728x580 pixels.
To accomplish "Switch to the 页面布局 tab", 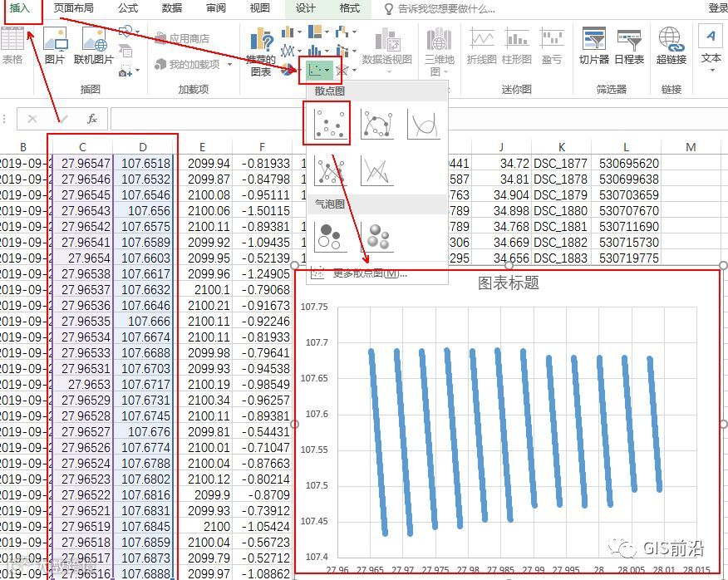I will click(x=73, y=8).
